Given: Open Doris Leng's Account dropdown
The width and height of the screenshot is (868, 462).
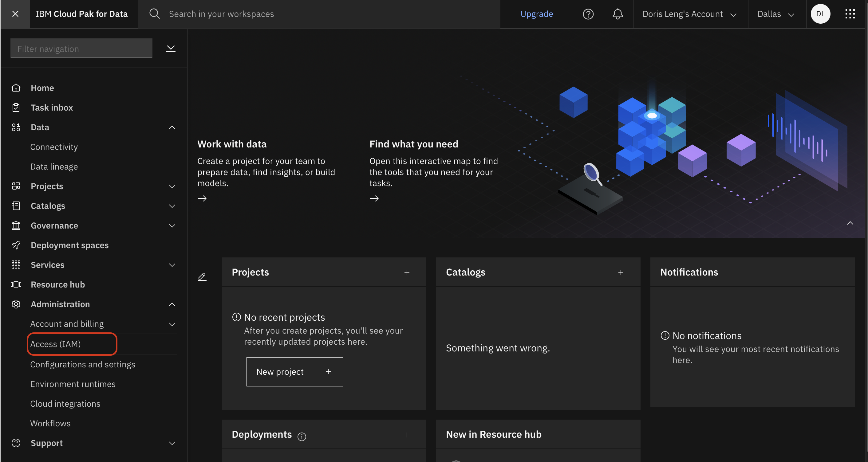Looking at the screenshot, I should click(x=690, y=14).
